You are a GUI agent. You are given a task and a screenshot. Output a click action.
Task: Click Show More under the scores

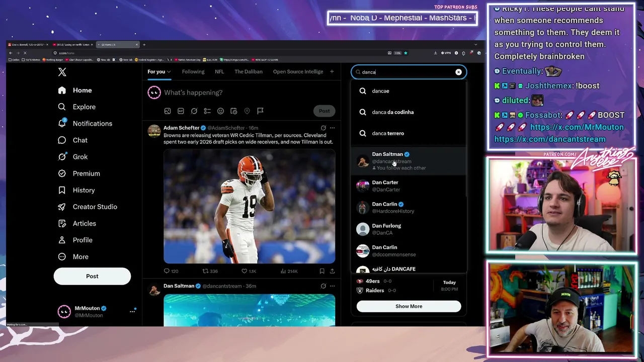(409, 306)
